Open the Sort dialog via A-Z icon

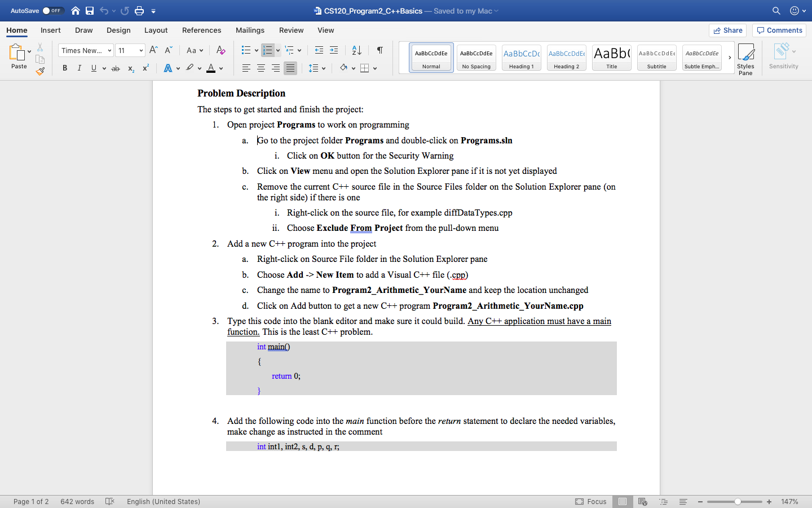click(356, 50)
